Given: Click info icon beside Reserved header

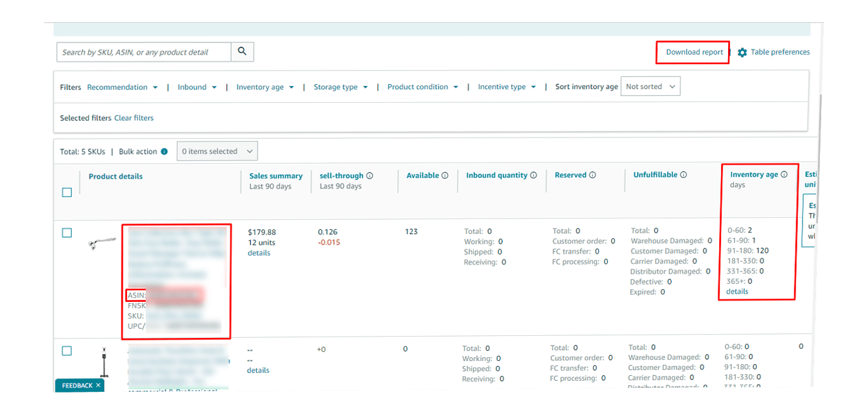Looking at the screenshot, I should pos(593,175).
